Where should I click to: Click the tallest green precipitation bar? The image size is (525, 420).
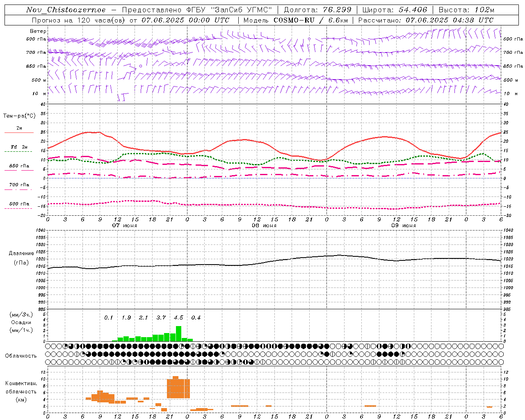click(178, 333)
